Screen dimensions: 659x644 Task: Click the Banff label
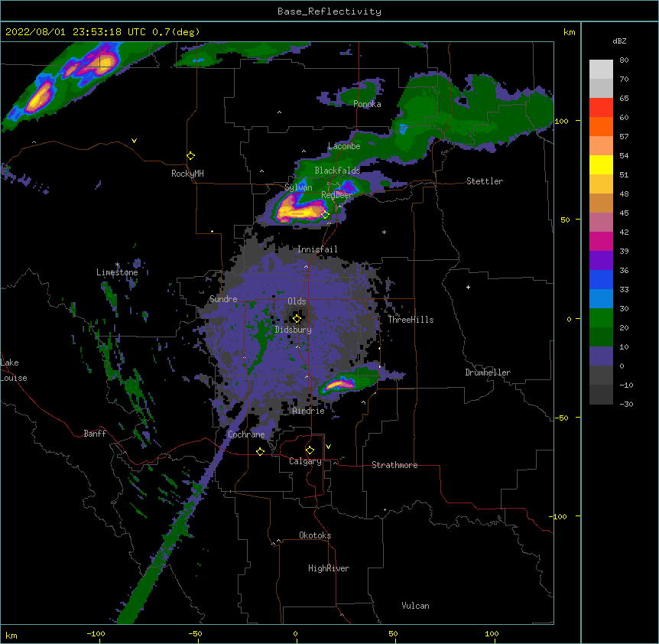(95, 434)
